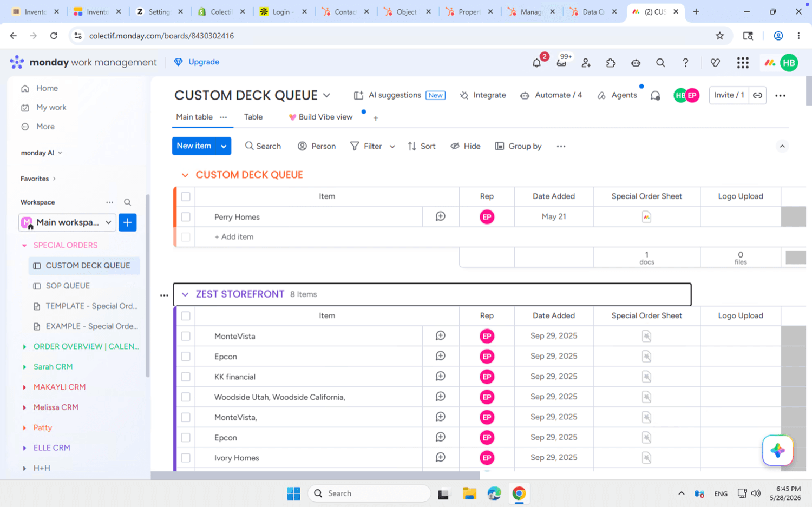Copy board link icon next to Invite
The height and width of the screenshot is (507, 812).
point(757,95)
